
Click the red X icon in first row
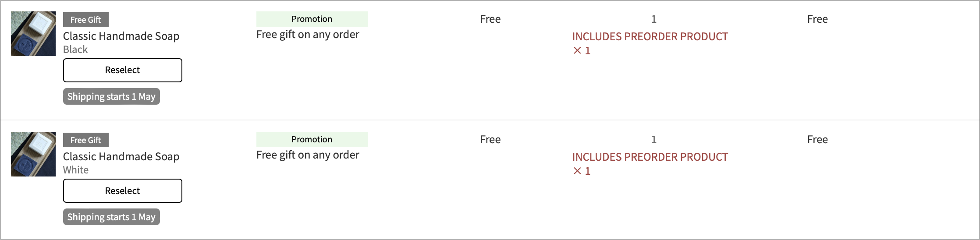pyautogui.click(x=577, y=51)
